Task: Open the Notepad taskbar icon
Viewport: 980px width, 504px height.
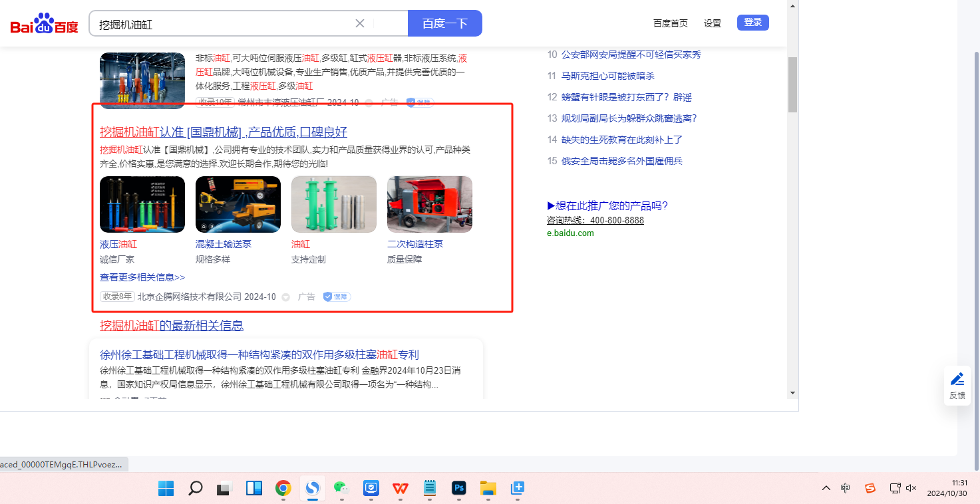Action: tap(430, 489)
